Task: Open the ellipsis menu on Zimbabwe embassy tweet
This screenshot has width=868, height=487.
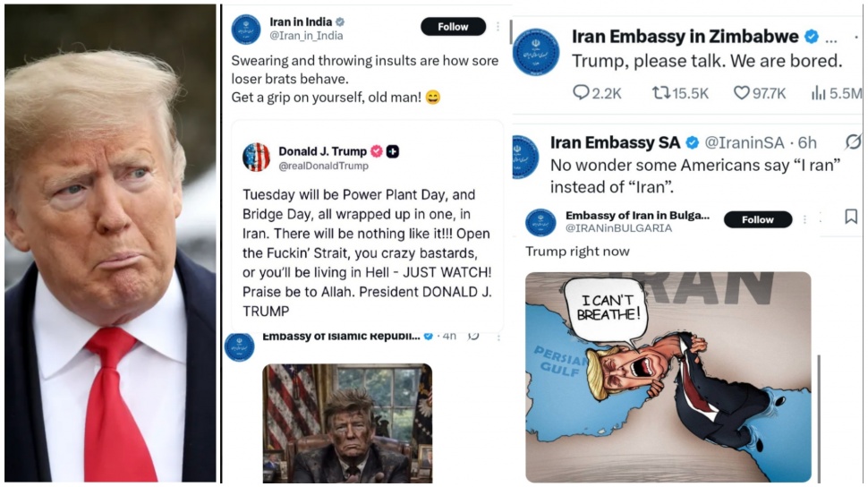Action: [x=830, y=38]
